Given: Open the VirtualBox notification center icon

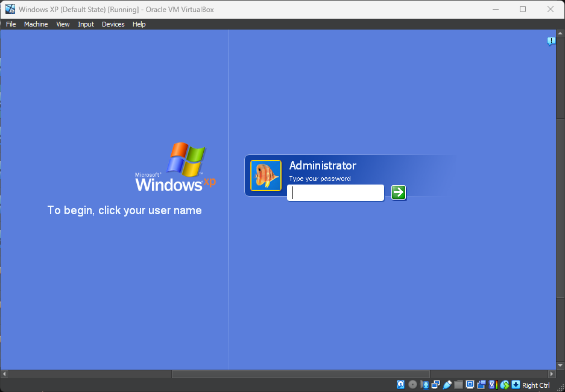Looking at the screenshot, I should tap(551, 41).
